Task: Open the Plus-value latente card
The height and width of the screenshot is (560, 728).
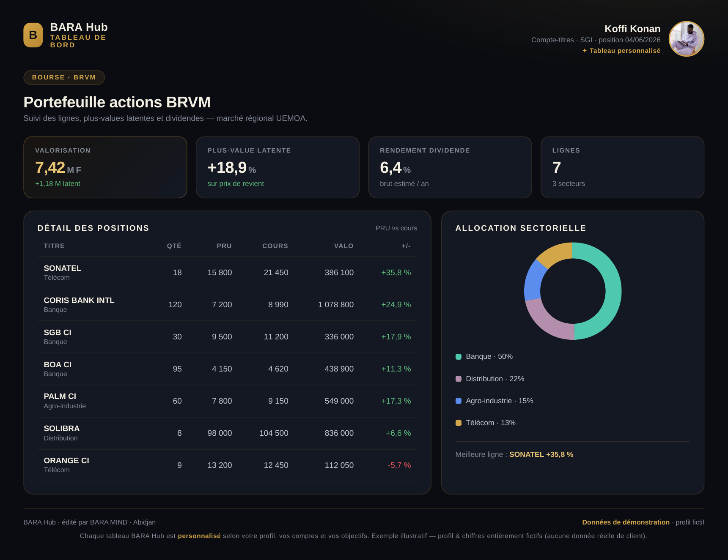Action: 277,167
